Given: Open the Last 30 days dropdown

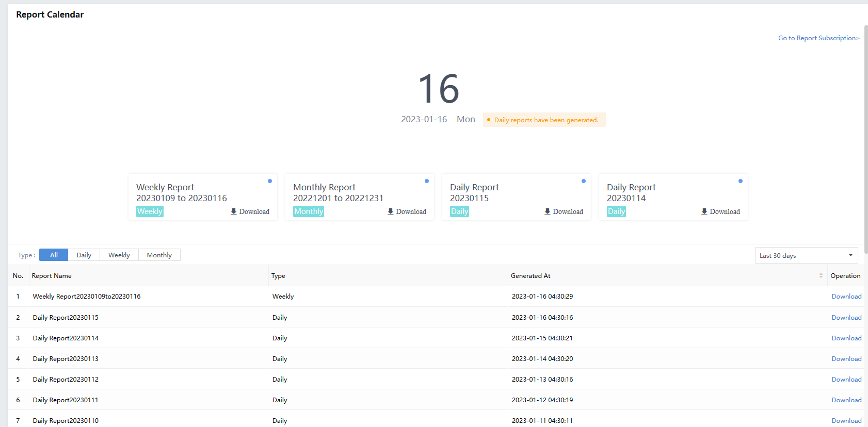Looking at the screenshot, I should [806, 256].
